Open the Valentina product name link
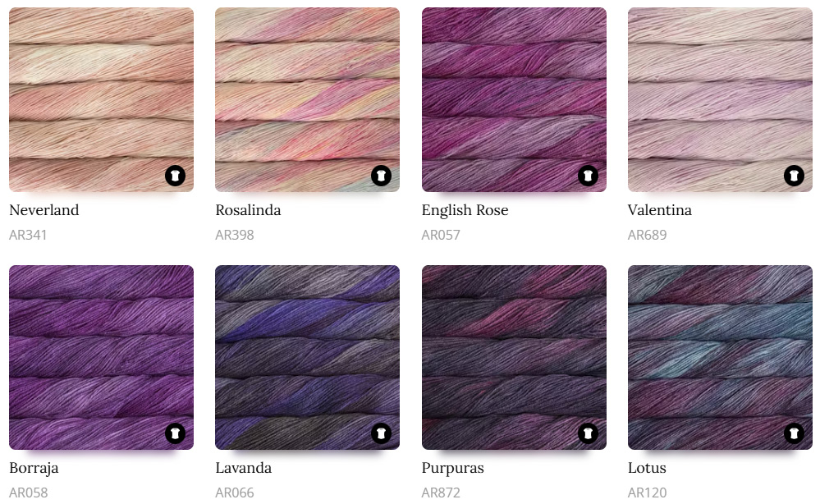The height and width of the screenshot is (504, 820). click(659, 210)
